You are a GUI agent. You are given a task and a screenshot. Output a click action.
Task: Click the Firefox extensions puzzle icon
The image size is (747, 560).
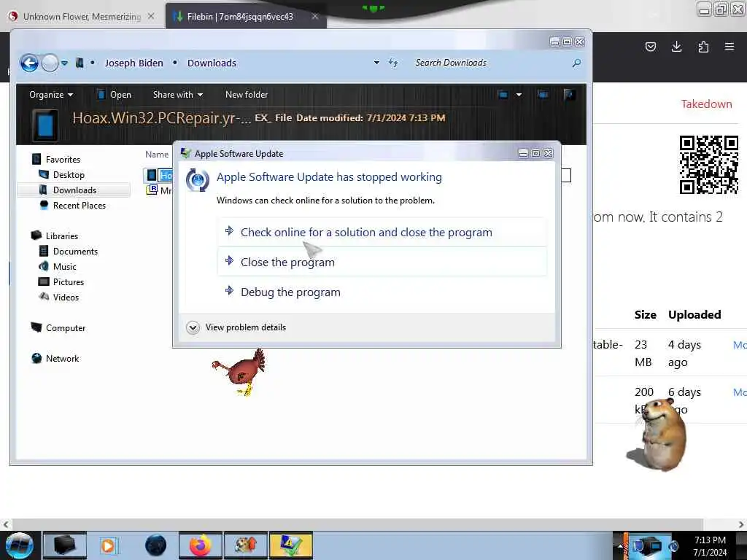tap(703, 46)
